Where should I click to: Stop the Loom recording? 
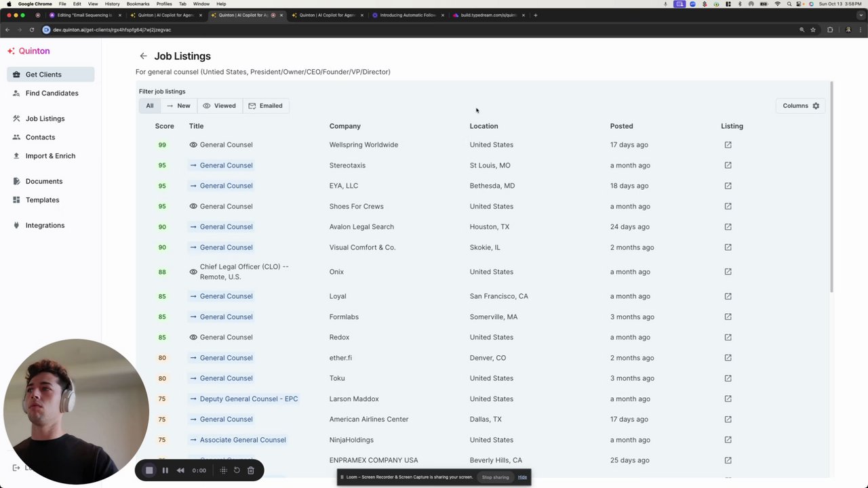click(149, 470)
